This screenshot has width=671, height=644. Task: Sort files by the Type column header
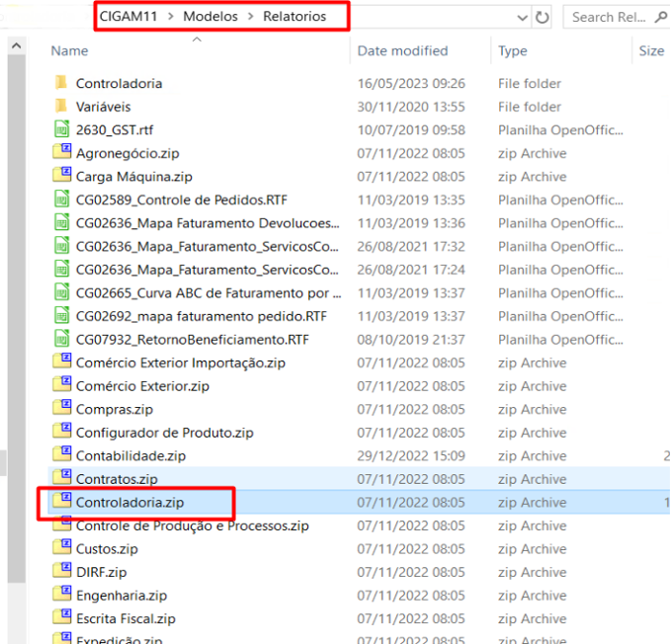pos(513,51)
